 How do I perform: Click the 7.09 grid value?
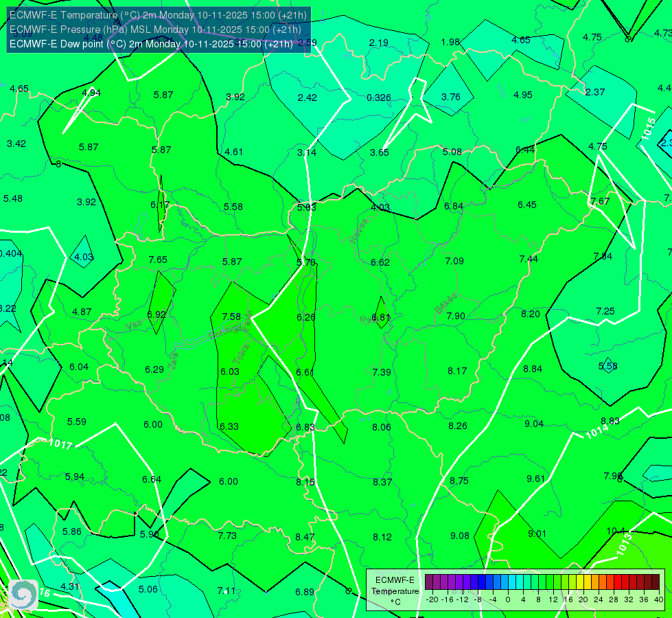coord(454,261)
